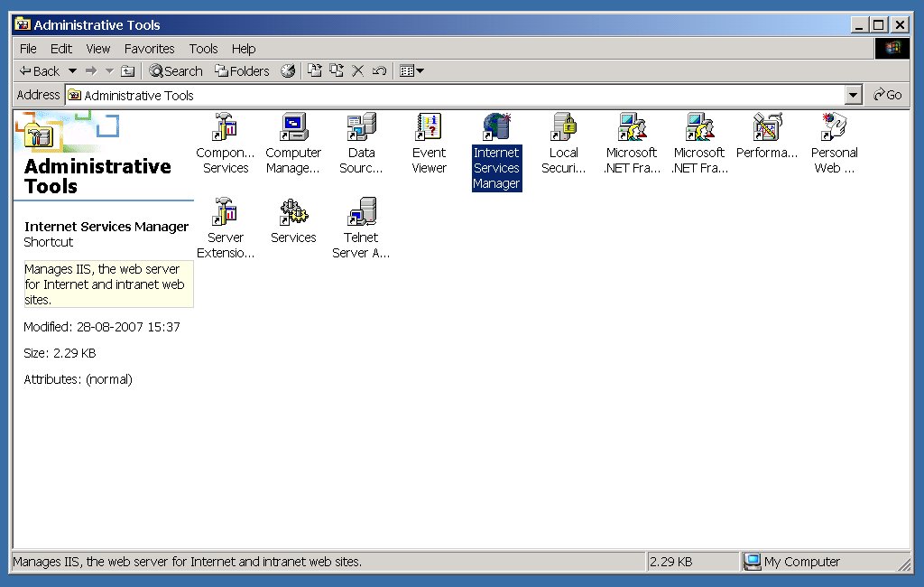Click the 'Shortcut' type label
This screenshot has width=924, height=587.
(x=49, y=242)
